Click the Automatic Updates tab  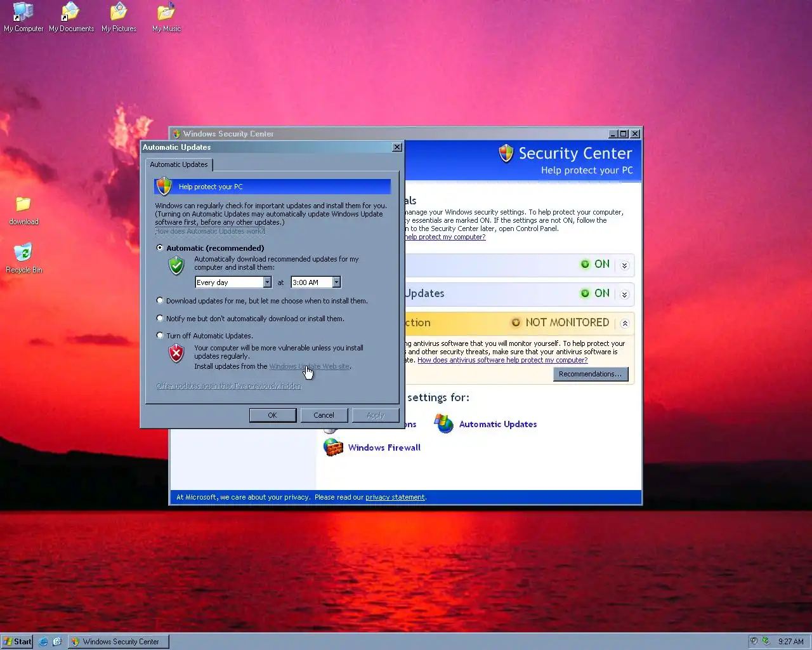pyautogui.click(x=179, y=164)
